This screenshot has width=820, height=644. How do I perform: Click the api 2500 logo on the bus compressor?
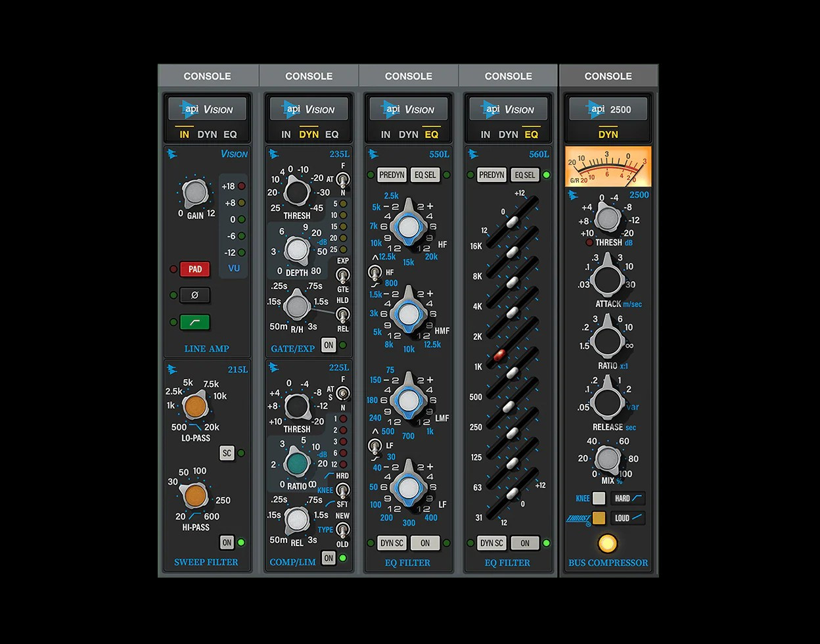(608, 108)
